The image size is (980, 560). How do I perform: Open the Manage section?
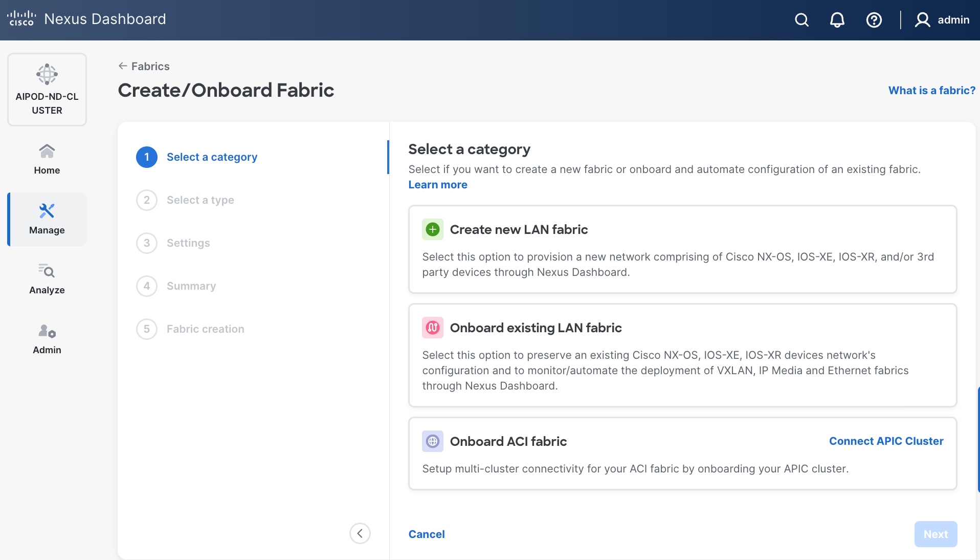pyautogui.click(x=47, y=219)
